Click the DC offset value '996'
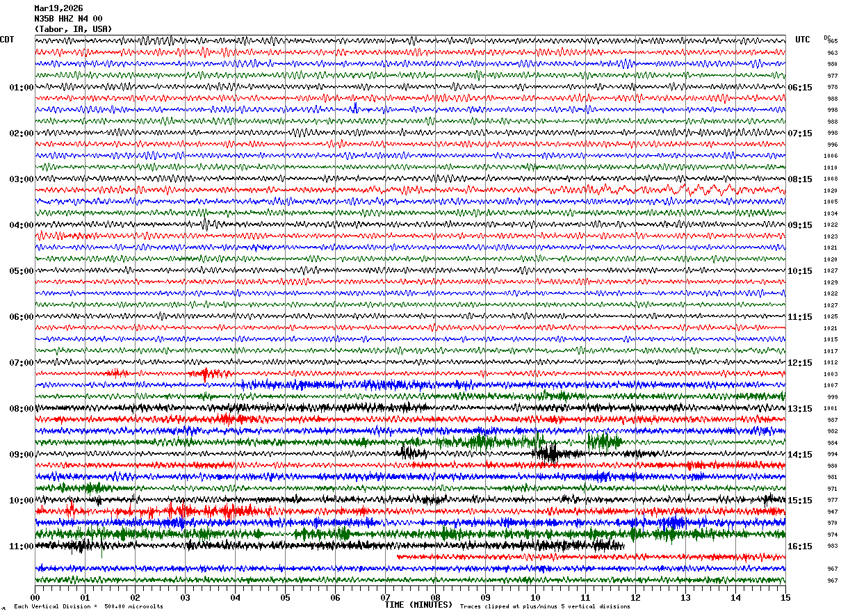The width and height of the screenshot is (841, 616). pos(832,145)
